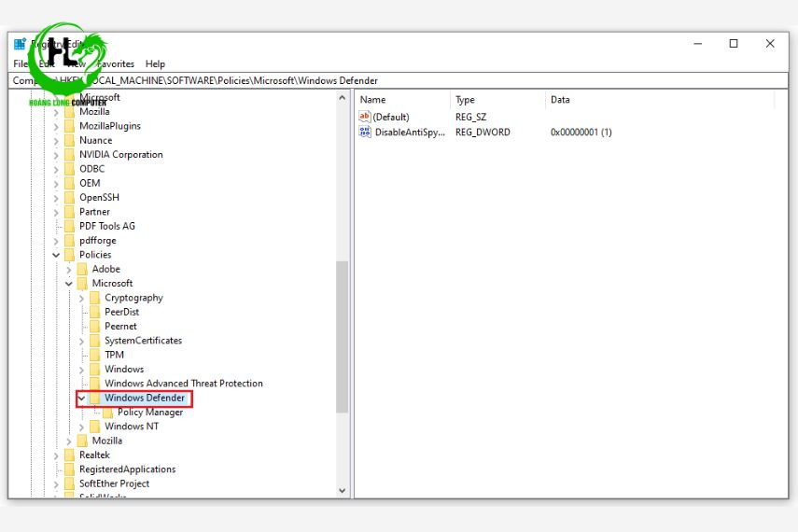Select the Nuance folder icon
798x532 pixels.
70,141
